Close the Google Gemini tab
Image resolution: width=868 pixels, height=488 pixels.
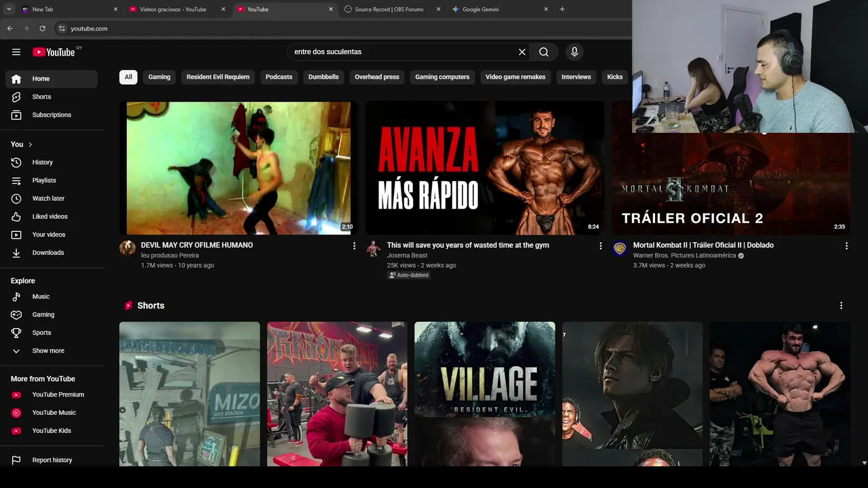coord(546,9)
